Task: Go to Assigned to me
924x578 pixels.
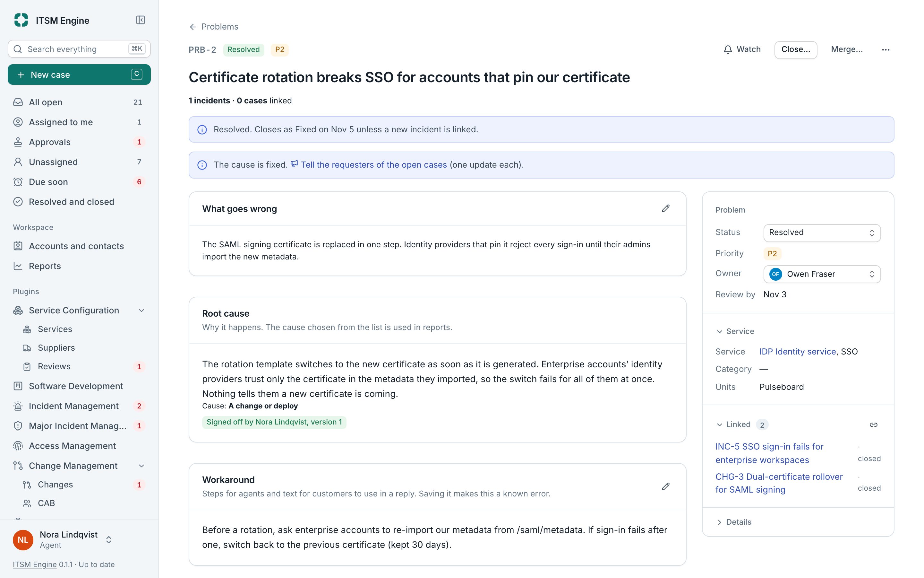Action: pyautogui.click(x=79, y=122)
